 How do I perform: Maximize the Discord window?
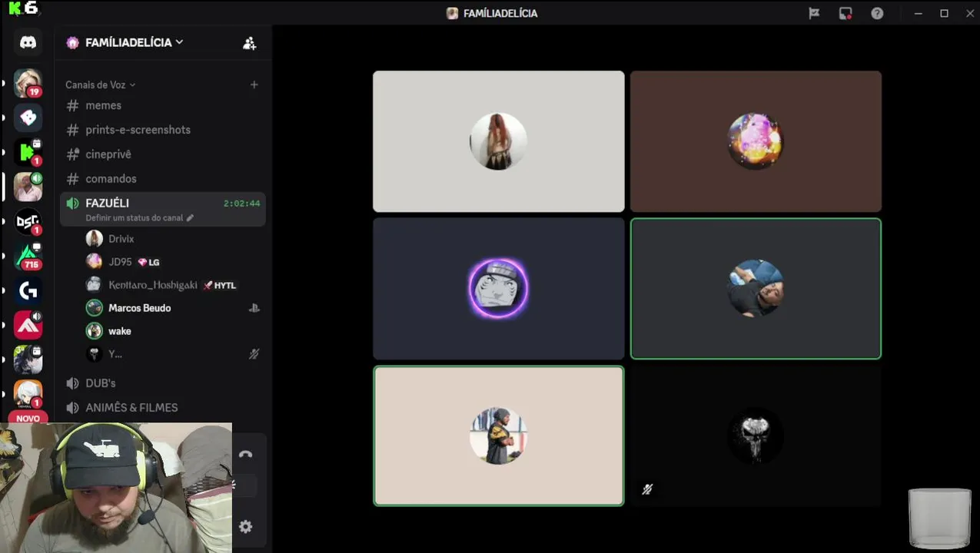[x=944, y=13]
